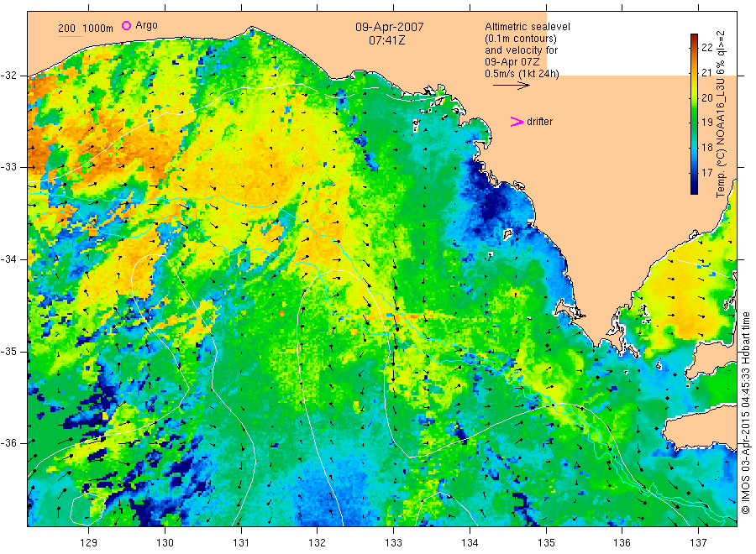Click the '200 1000m' depth legend text

pos(86,29)
